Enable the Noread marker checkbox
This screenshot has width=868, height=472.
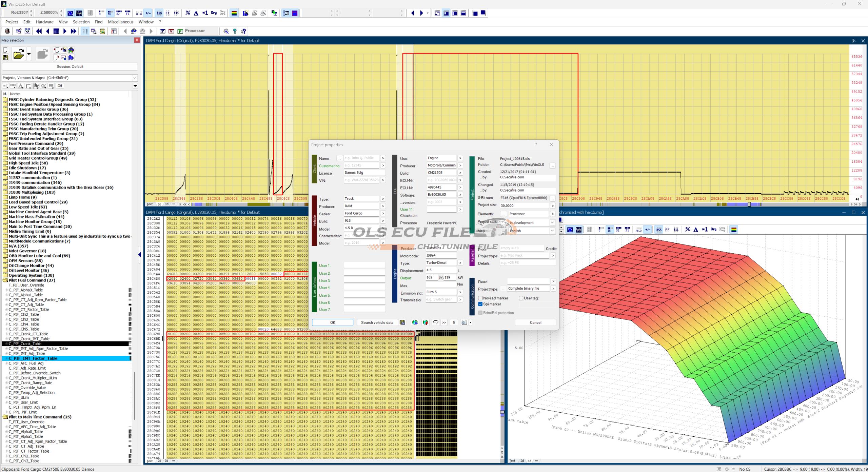(480, 298)
